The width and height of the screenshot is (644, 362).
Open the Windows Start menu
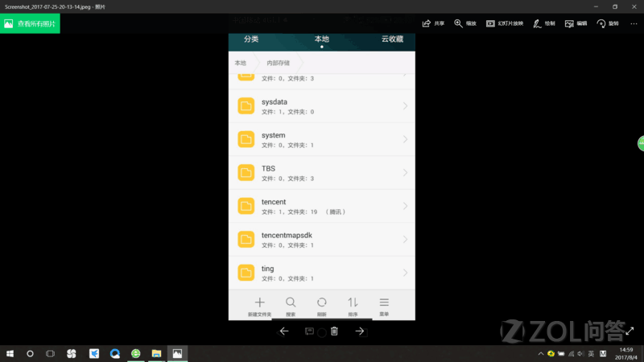tap(10, 353)
